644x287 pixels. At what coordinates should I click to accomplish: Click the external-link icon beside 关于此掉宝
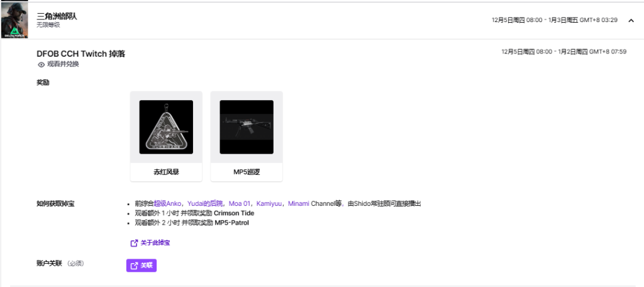(134, 243)
